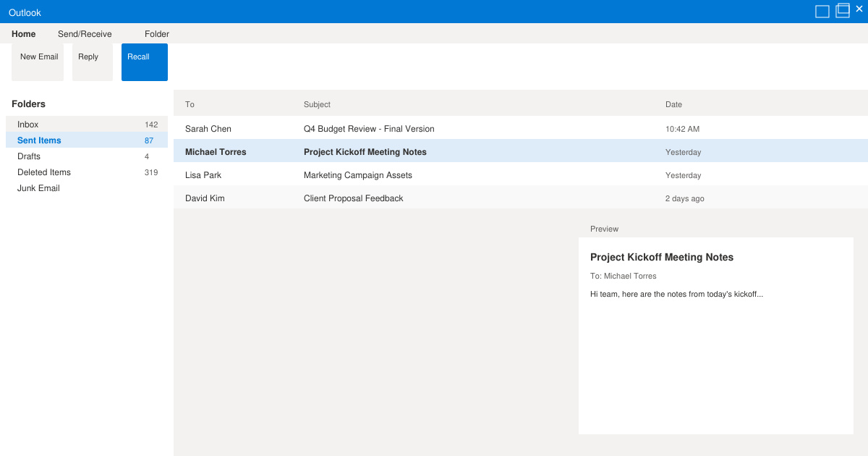Click the Inbox count 142
The width and height of the screenshot is (868, 456).
click(x=151, y=124)
